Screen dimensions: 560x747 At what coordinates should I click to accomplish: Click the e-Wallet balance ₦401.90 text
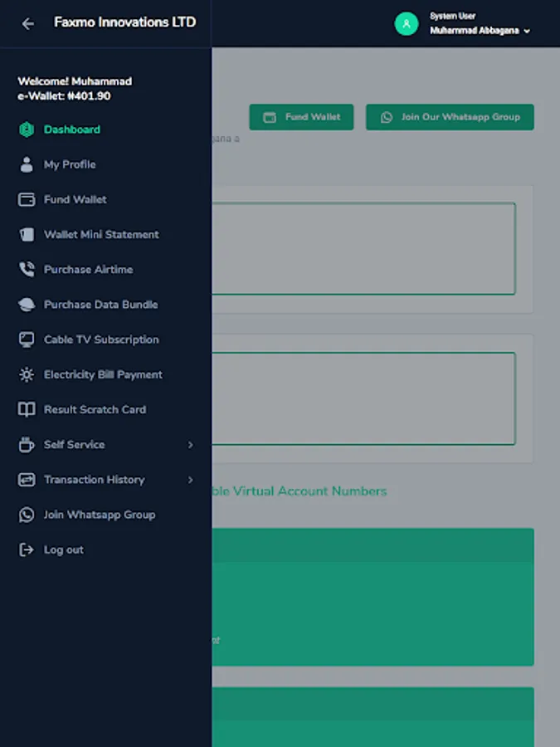(x=64, y=96)
